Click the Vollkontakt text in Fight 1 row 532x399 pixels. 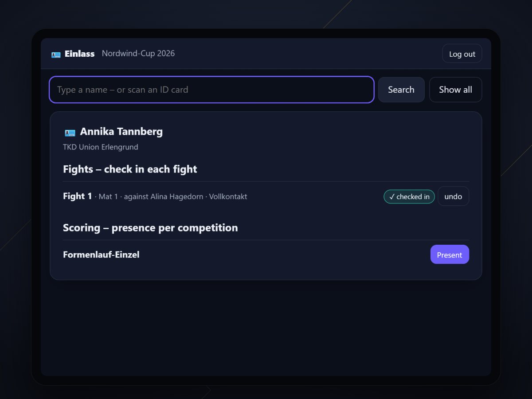228,196
